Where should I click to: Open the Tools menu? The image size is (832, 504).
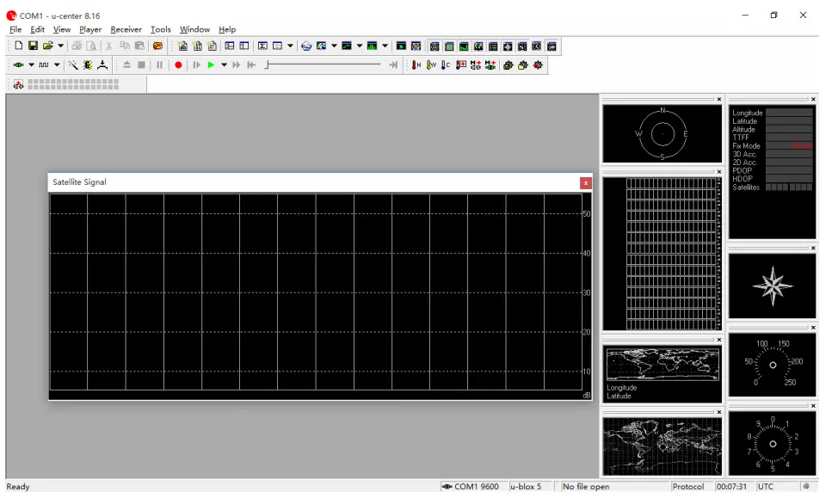(161, 29)
